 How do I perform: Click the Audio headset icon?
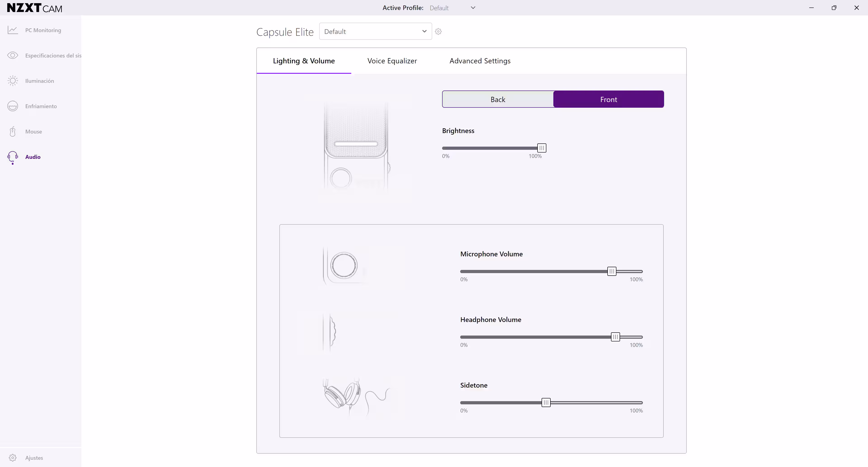coord(13,157)
